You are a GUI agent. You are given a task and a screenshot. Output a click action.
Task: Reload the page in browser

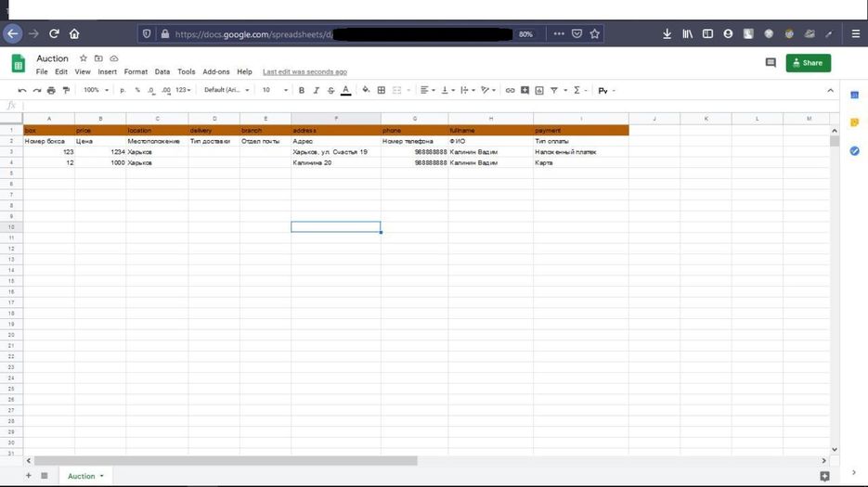tap(54, 33)
